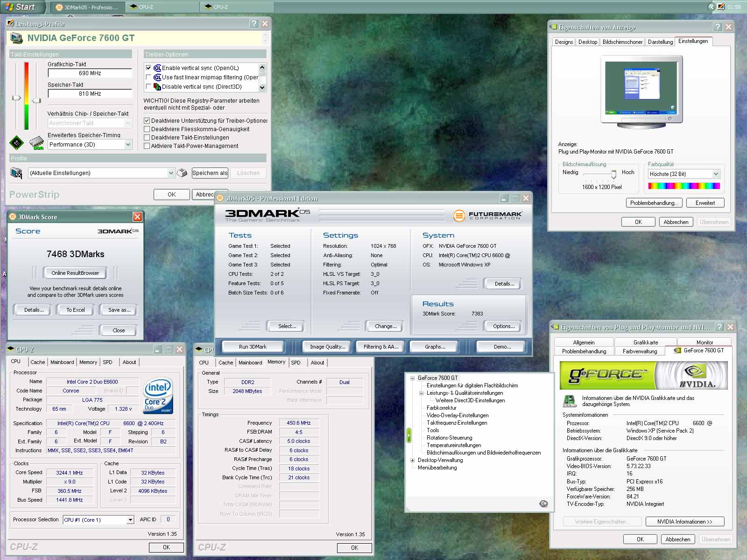Check Deaktiviere Fliesskomma-Genauigkeit

[x=147, y=129]
